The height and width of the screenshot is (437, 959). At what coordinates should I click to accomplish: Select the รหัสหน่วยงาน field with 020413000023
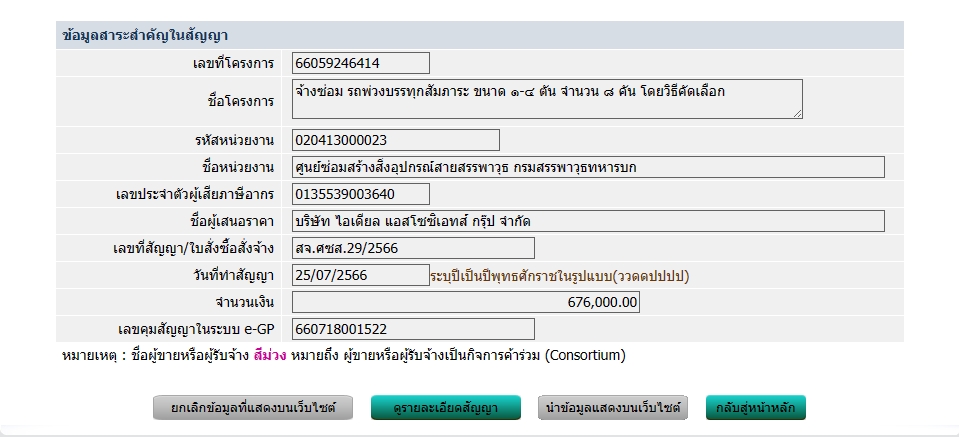(x=395, y=140)
